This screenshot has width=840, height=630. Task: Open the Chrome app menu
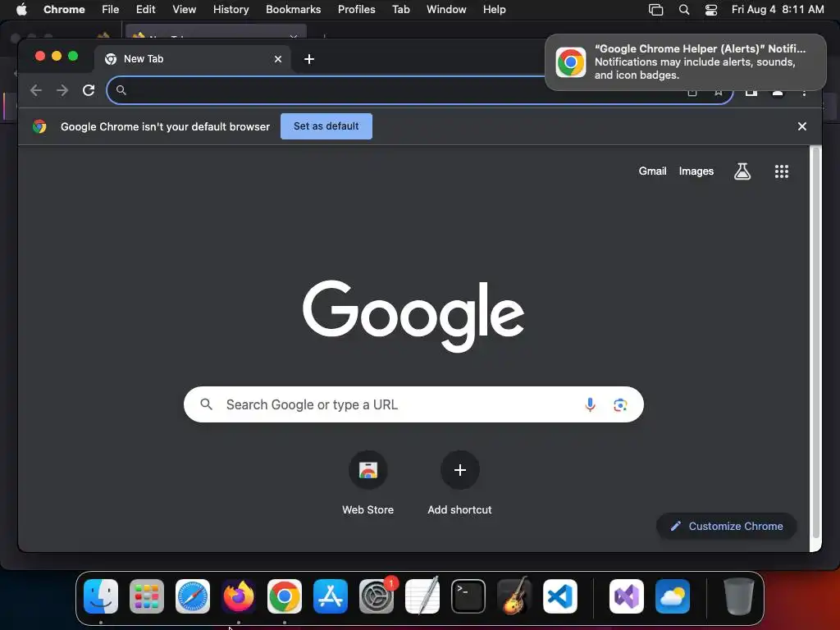coord(64,10)
